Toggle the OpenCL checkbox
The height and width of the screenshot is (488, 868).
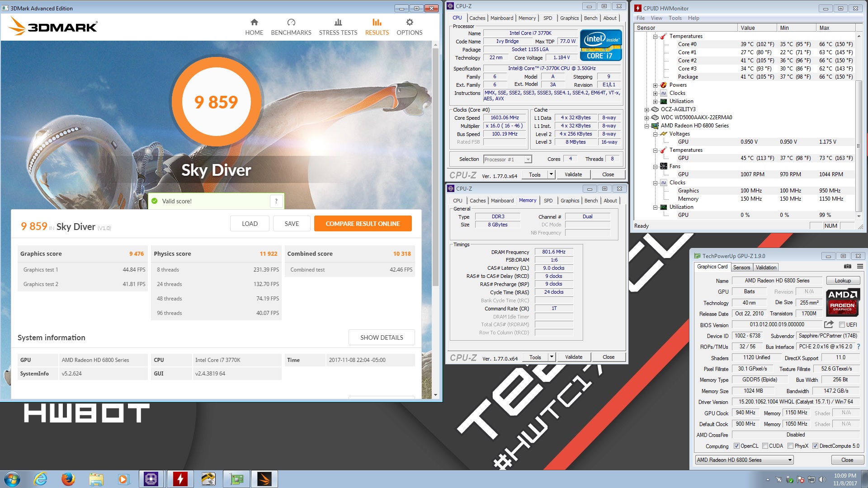tap(736, 446)
